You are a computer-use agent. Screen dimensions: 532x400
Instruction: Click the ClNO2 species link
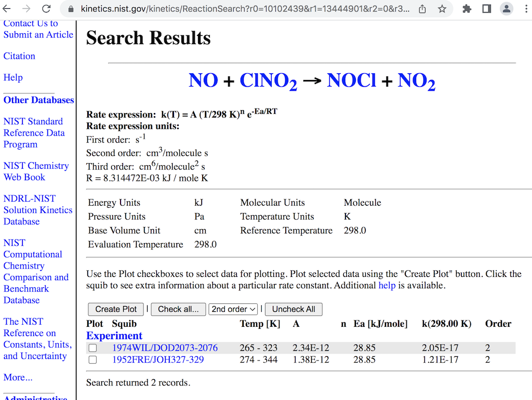(x=268, y=81)
